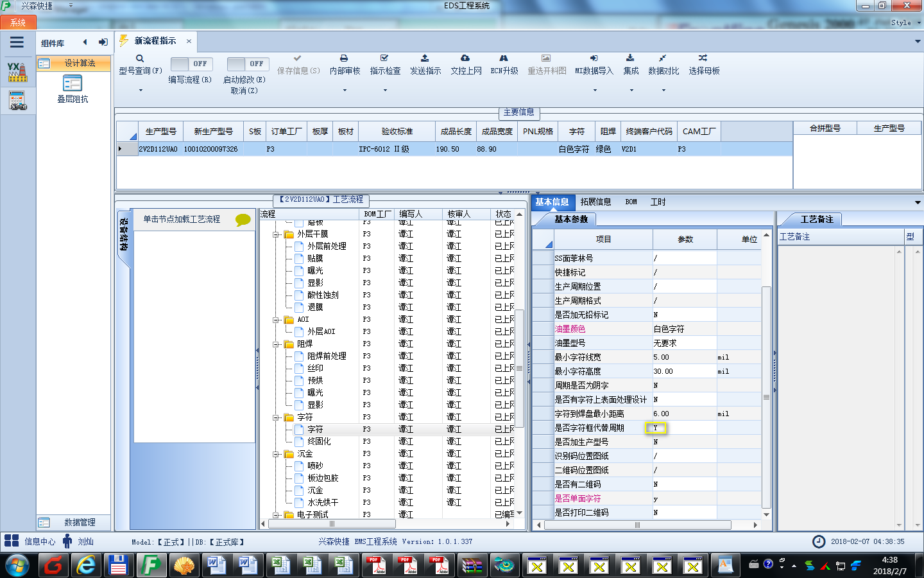Click the clock icon in status bar
The image size is (924, 578).
pyautogui.click(x=819, y=541)
